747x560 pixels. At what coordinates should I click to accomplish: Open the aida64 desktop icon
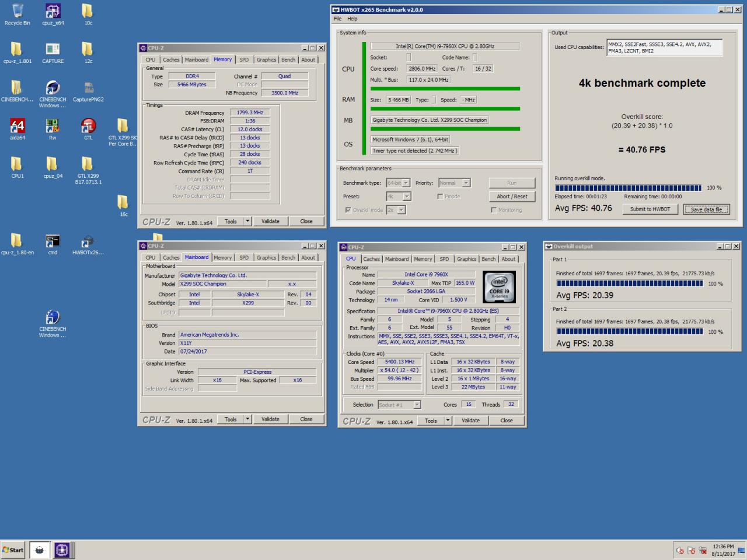[17, 129]
